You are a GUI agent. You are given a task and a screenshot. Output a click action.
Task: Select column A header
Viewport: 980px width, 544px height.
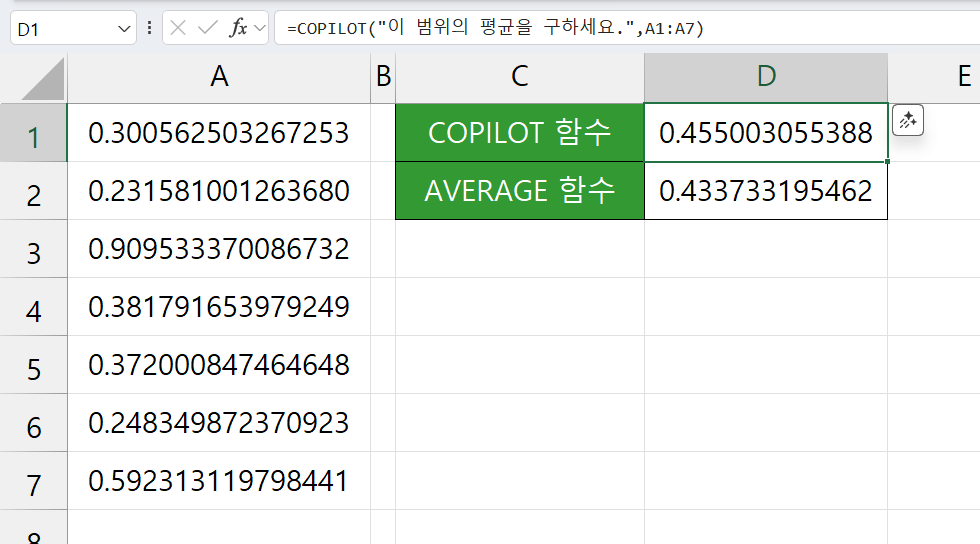pos(219,77)
